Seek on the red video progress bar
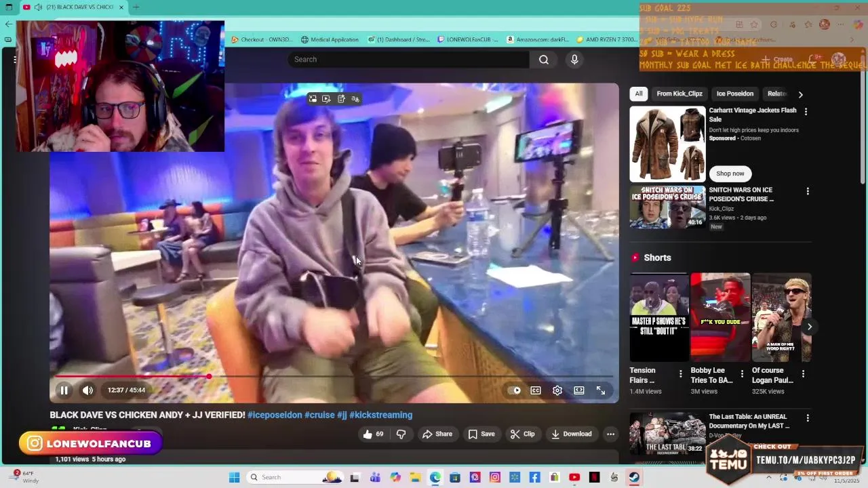This screenshot has width=868, height=488. pos(335,376)
